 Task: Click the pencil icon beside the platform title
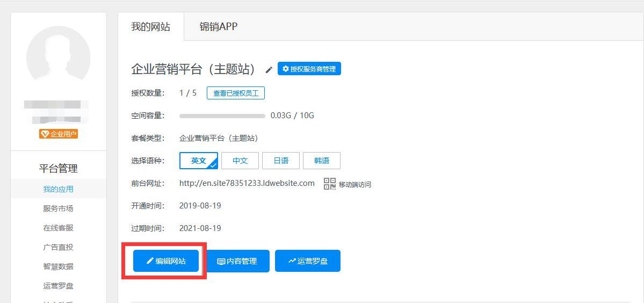[269, 70]
